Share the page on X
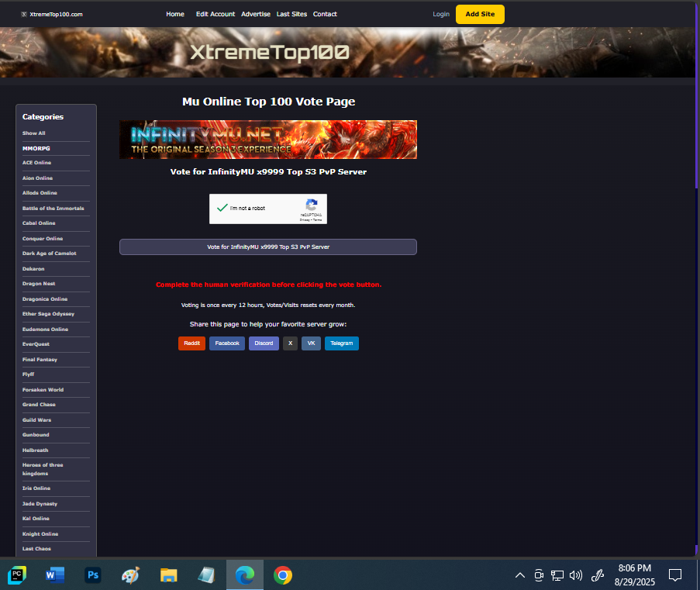This screenshot has height=590, width=700. point(290,343)
